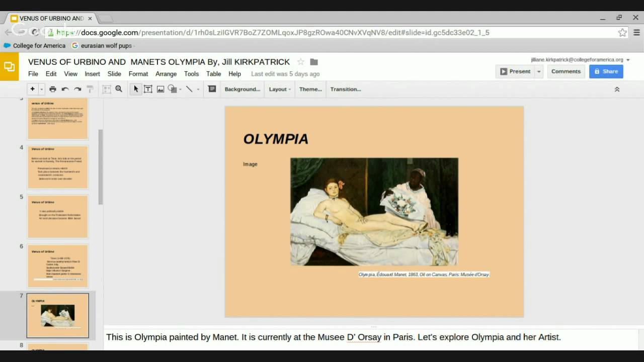The image size is (644, 362).
Task: Open the Arrange menu
Action: pyautogui.click(x=166, y=74)
